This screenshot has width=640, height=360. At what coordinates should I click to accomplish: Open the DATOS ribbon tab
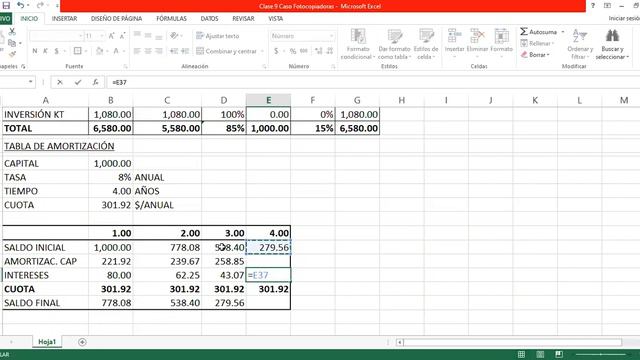click(209, 19)
